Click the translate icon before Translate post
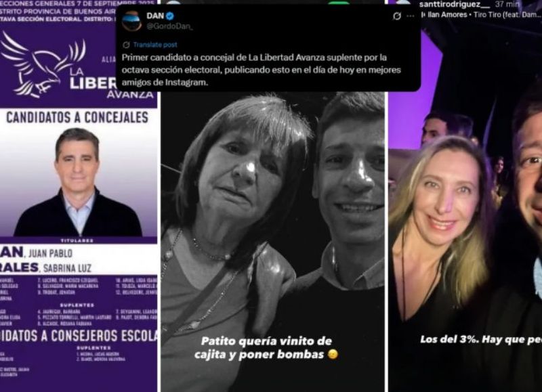This screenshot has width=542, height=392. point(126,45)
